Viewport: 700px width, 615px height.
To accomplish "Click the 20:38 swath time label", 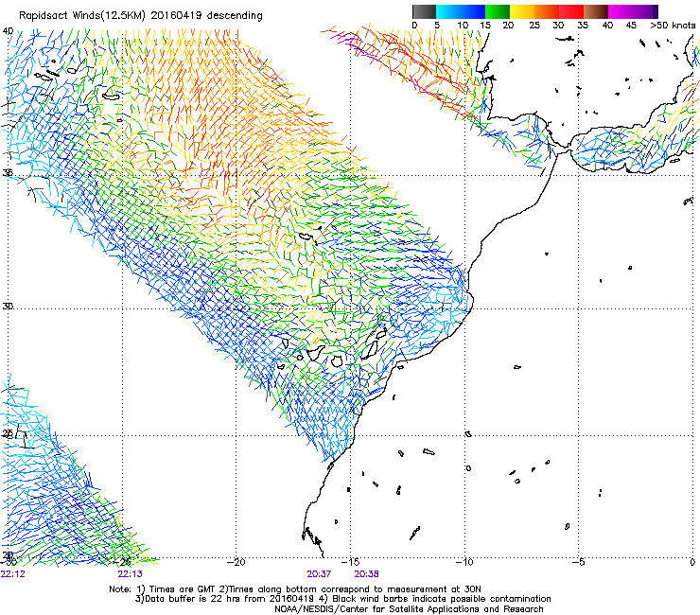I will pos(366,574).
